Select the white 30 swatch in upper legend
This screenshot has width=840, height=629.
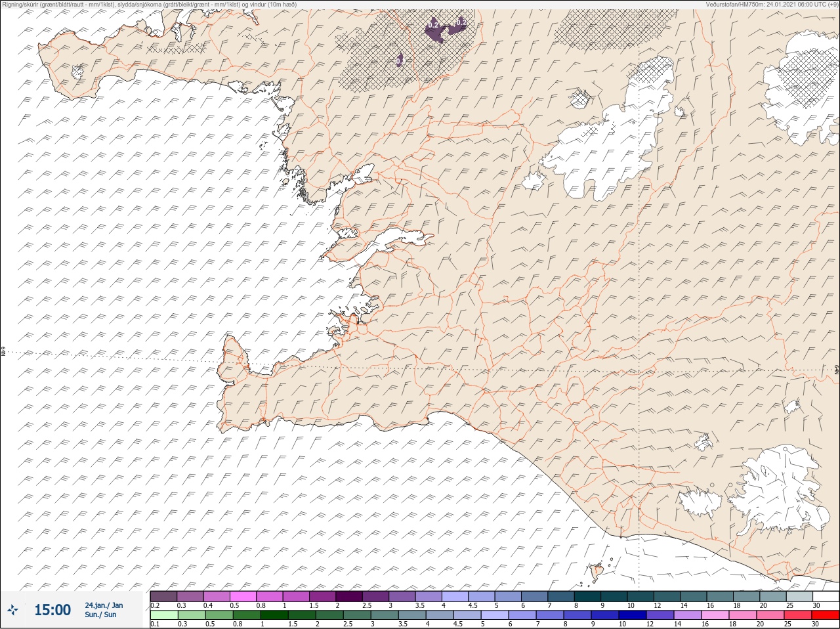(826, 597)
